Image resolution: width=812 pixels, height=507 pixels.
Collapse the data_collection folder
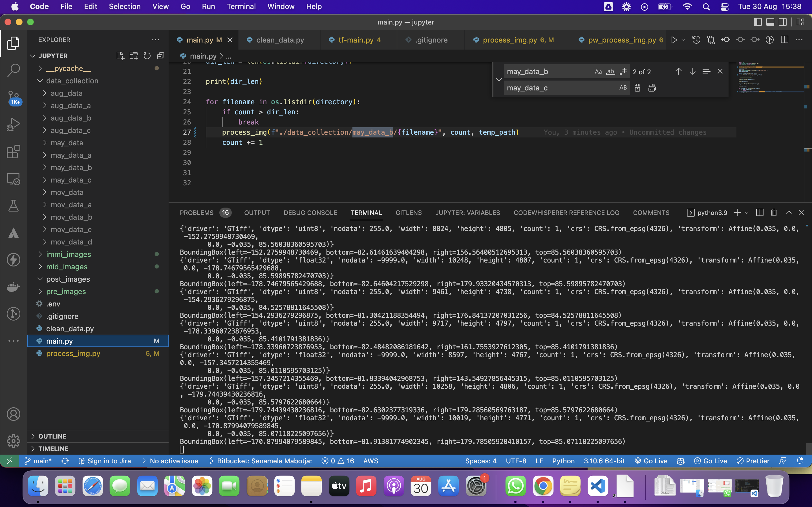72,81
